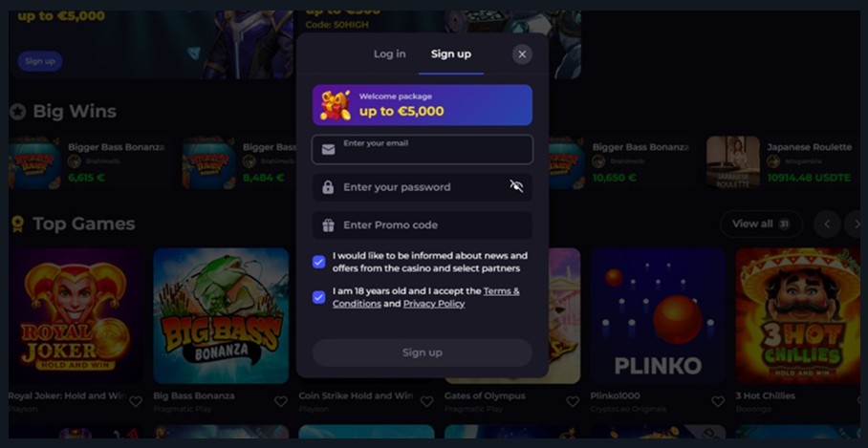This screenshot has width=868, height=448.
Task: Click the Welcome package banner
Action: click(423, 105)
